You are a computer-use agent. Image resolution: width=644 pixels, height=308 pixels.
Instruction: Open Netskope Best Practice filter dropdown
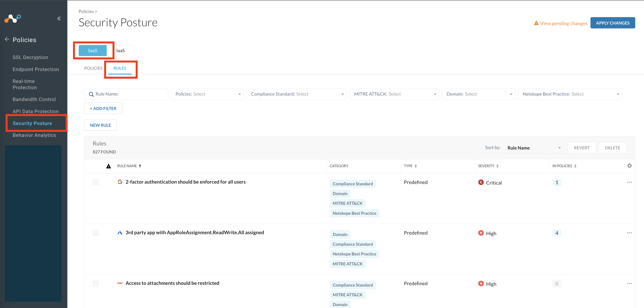pyautogui.click(x=570, y=94)
